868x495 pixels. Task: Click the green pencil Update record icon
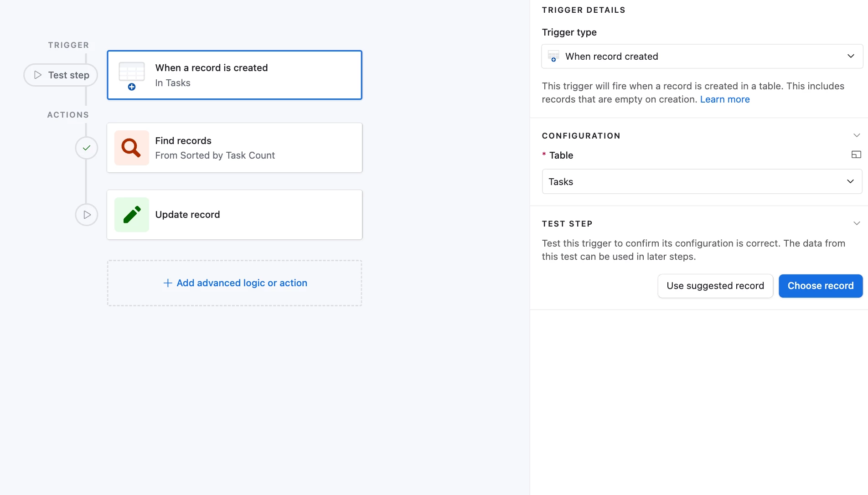(131, 215)
